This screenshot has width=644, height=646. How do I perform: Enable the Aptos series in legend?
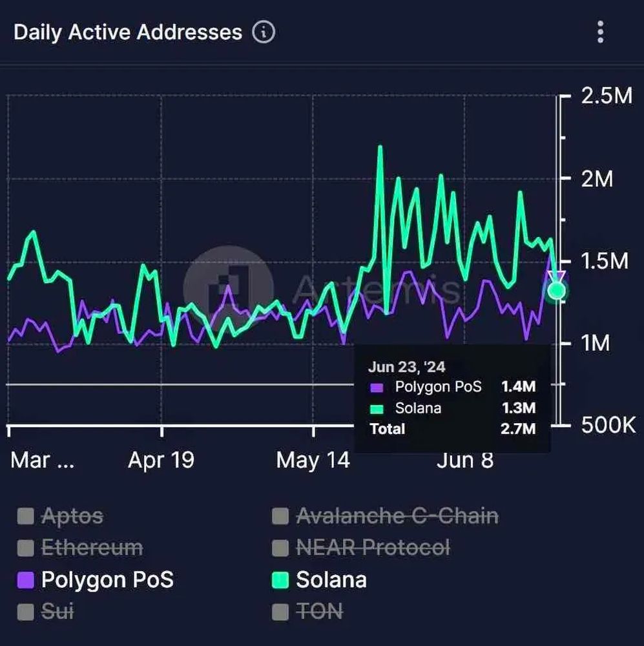tap(61, 516)
